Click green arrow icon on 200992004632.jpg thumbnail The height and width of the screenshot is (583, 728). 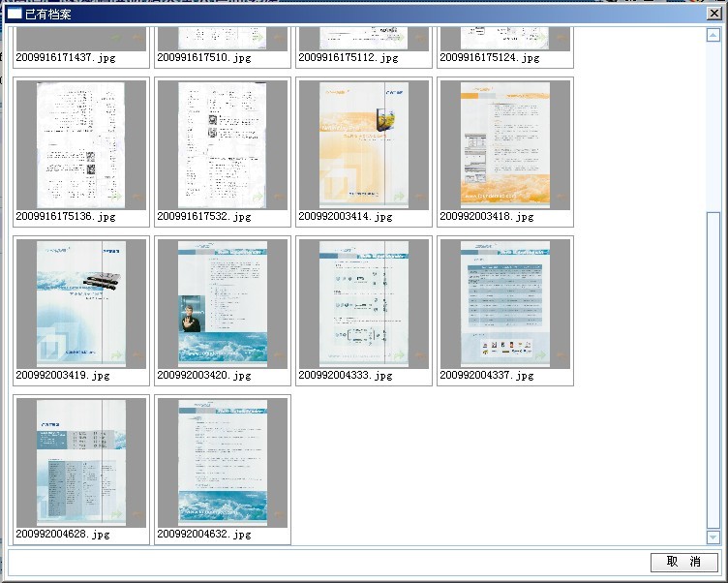click(x=258, y=514)
